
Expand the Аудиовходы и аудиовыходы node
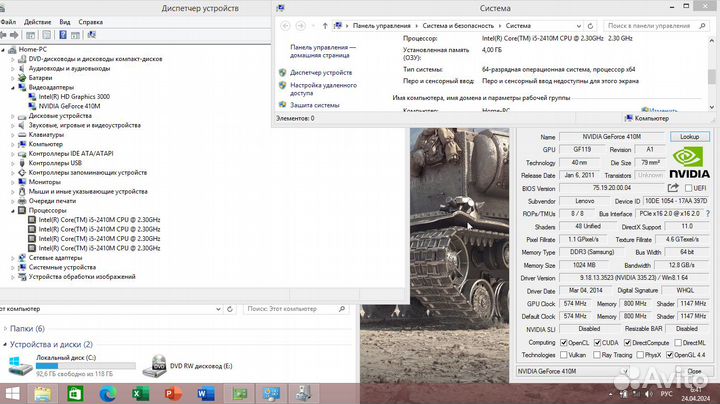coord(13,68)
